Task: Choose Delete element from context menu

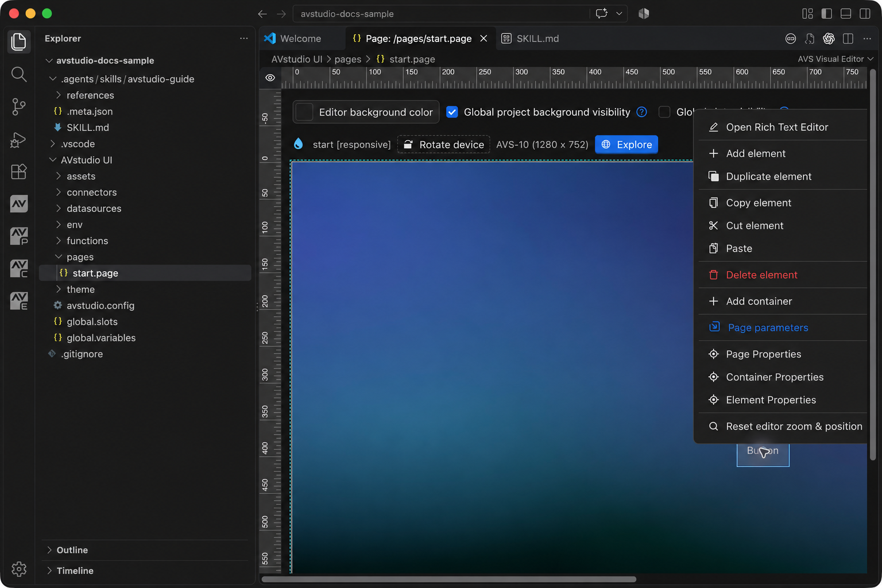Action: pos(783,275)
